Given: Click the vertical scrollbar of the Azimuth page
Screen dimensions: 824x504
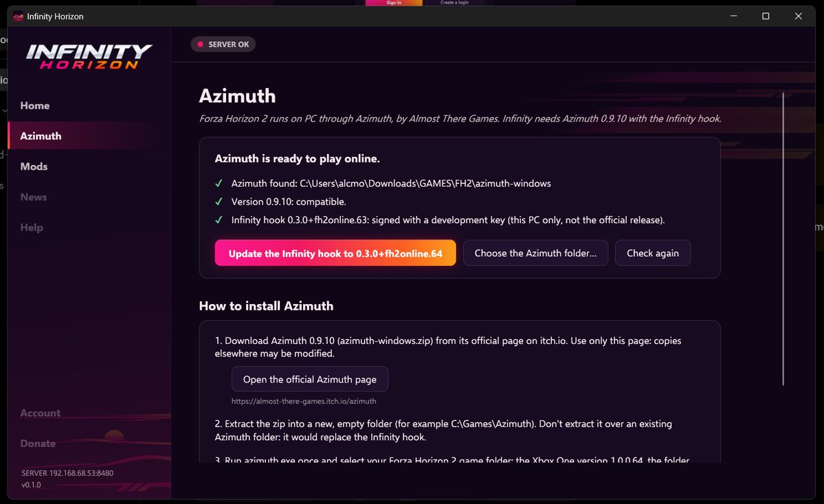Looking at the screenshot, I should [x=783, y=239].
